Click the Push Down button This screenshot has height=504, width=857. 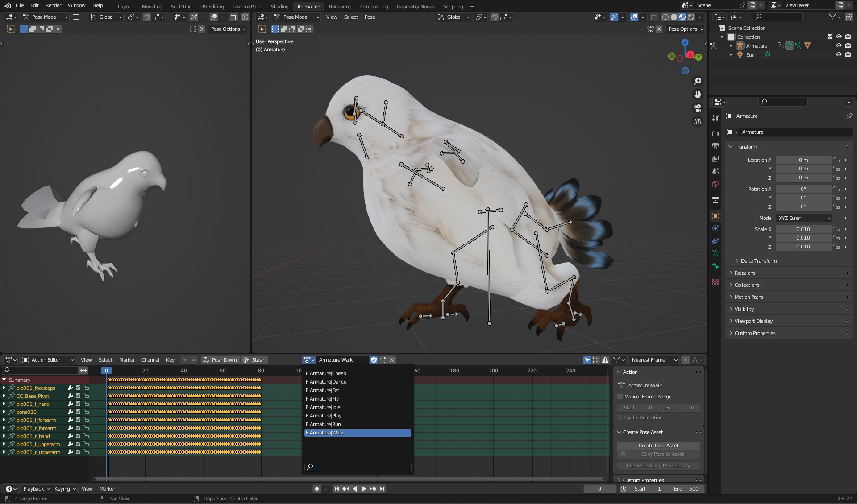point(220,360)
